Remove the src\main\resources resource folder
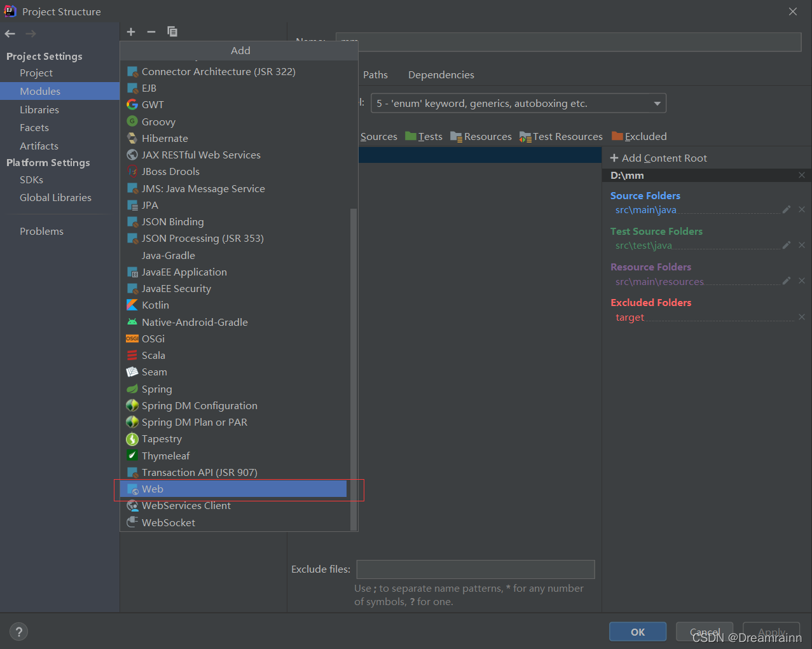812x649 pixels. click(x=802, y=281)
